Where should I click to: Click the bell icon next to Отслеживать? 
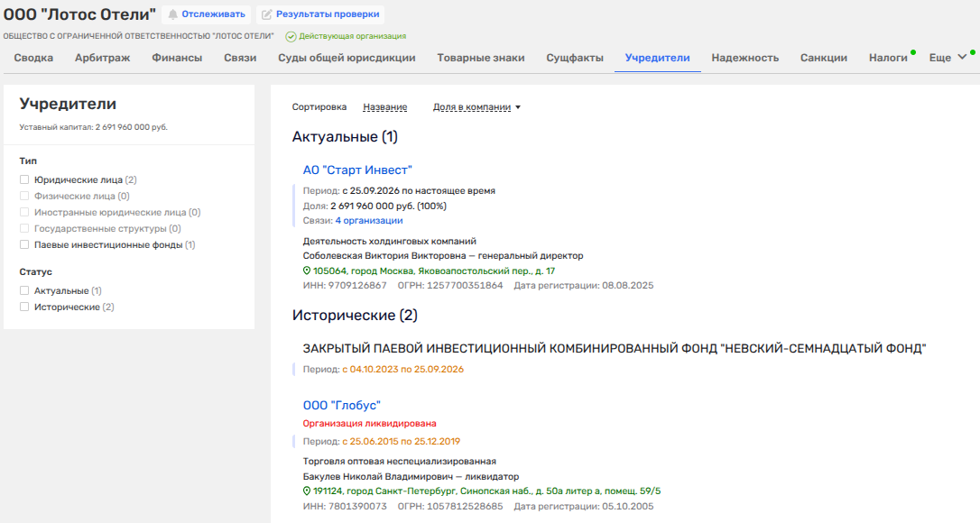(172, 14)
